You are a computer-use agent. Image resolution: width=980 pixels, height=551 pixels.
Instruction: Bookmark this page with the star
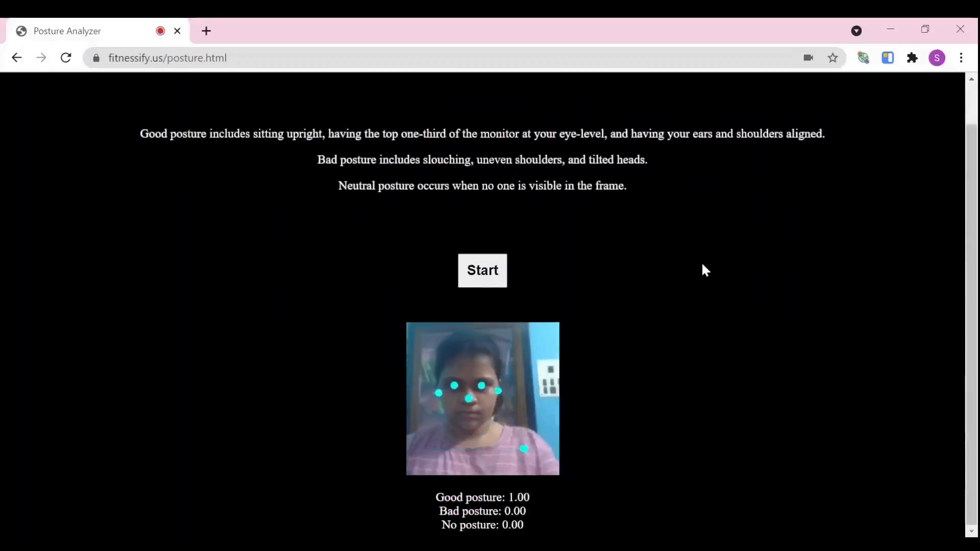[832, 58]
